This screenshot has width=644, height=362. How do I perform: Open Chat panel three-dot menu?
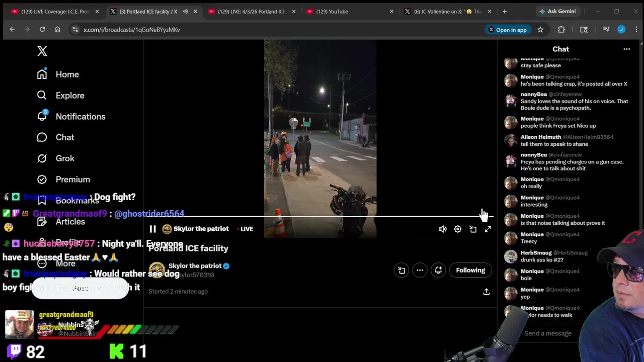[x=626, y=49]
